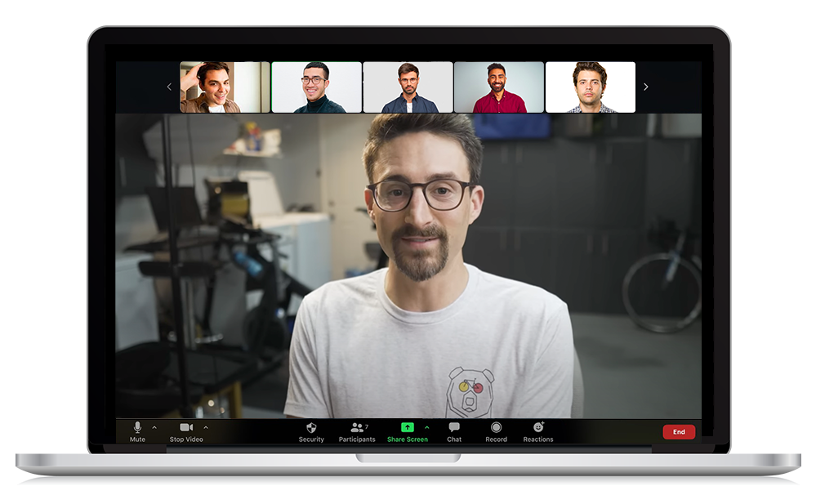
Task: Show previous participants with left arrow
Action: (169, 87)
